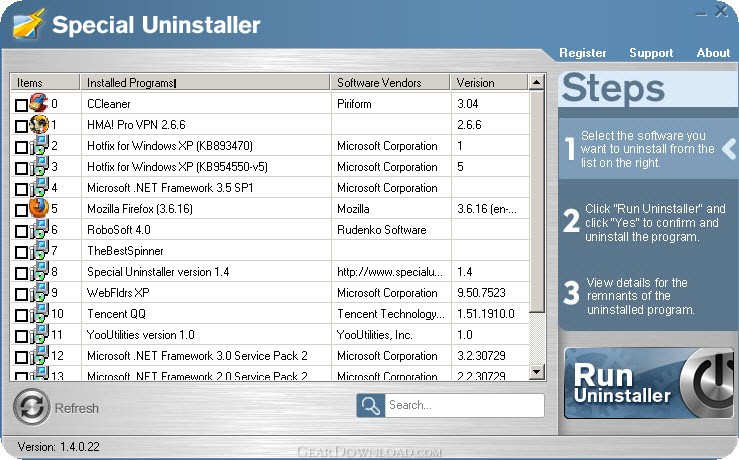Open the About menu
739x460 pixels.
pyautogui.click(x=713, y=53)
